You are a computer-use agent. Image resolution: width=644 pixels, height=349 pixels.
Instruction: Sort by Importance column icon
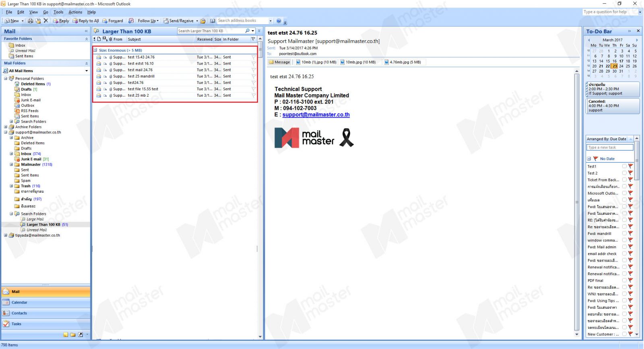95,39
